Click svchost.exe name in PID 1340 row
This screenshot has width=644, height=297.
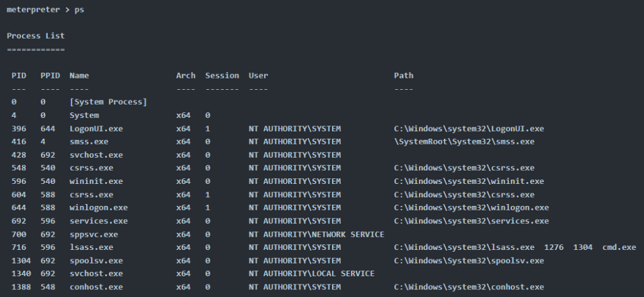click(96, 273)
